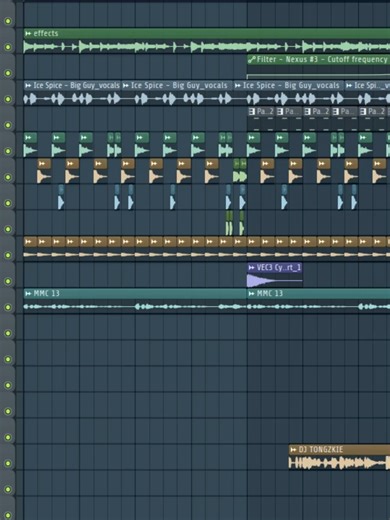Mute the MMC 13 track

point(8,307)
